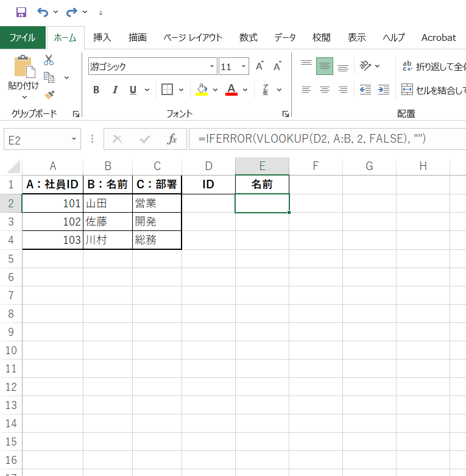Open the 数式 ribbon tab
The width and height of the screenshot is (466, 476).
coord(248,37)
